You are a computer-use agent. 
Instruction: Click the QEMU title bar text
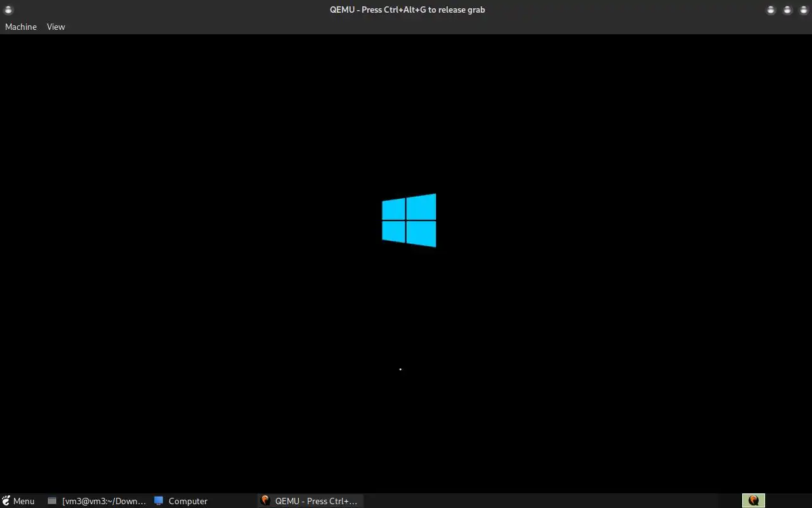click(407, 10)
